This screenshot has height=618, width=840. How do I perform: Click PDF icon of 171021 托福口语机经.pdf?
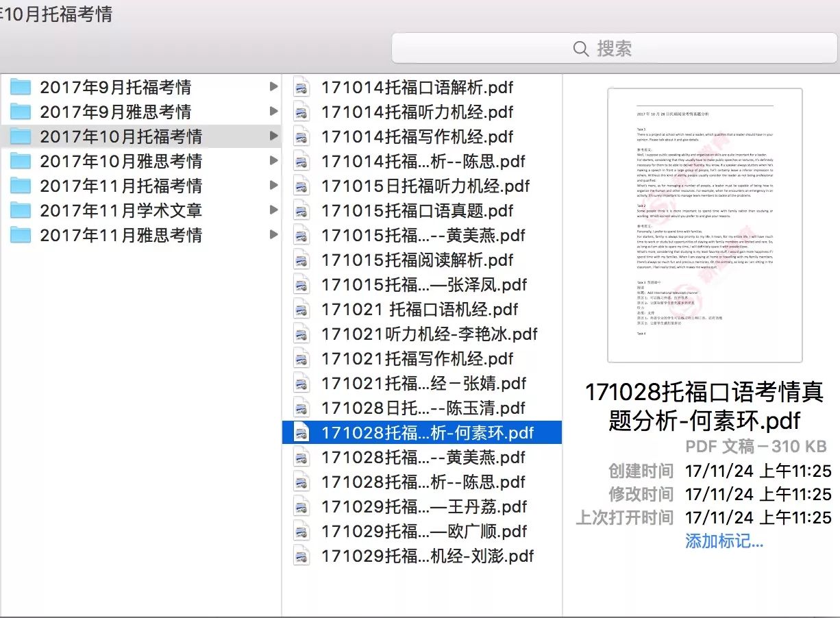click(x=301, y=309)
